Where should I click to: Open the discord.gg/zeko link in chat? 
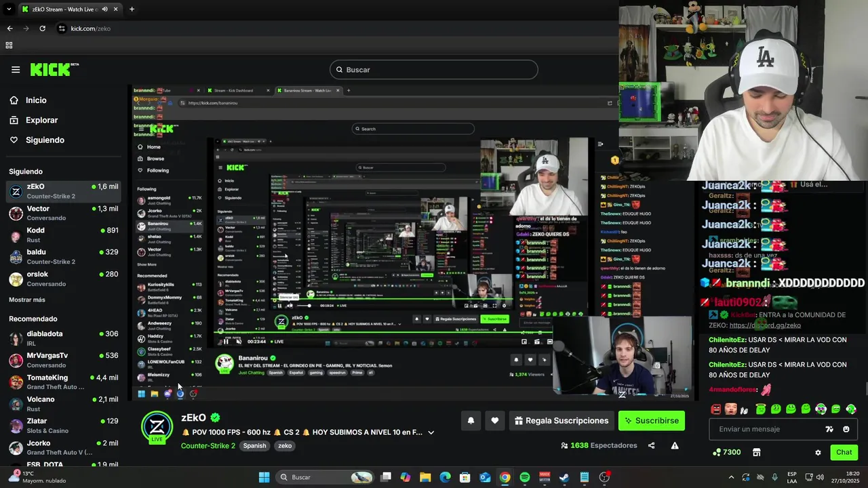point(765,325)
